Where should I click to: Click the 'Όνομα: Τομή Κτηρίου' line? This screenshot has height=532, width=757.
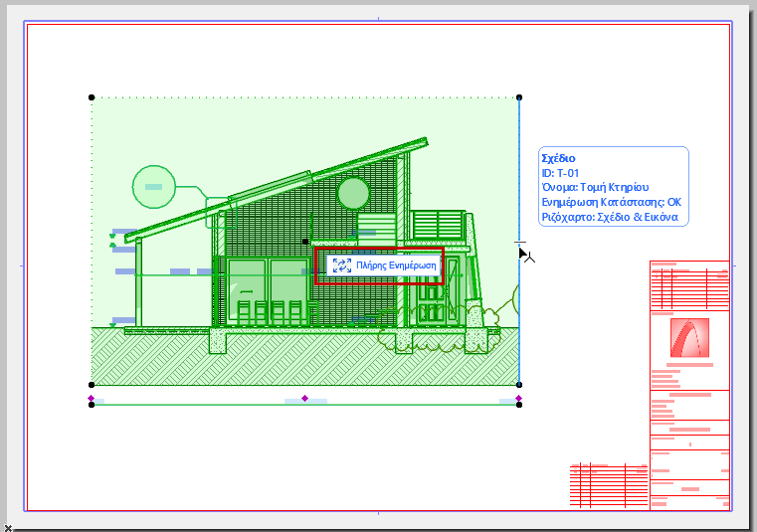pyautogui.click(x=595, y=187)
